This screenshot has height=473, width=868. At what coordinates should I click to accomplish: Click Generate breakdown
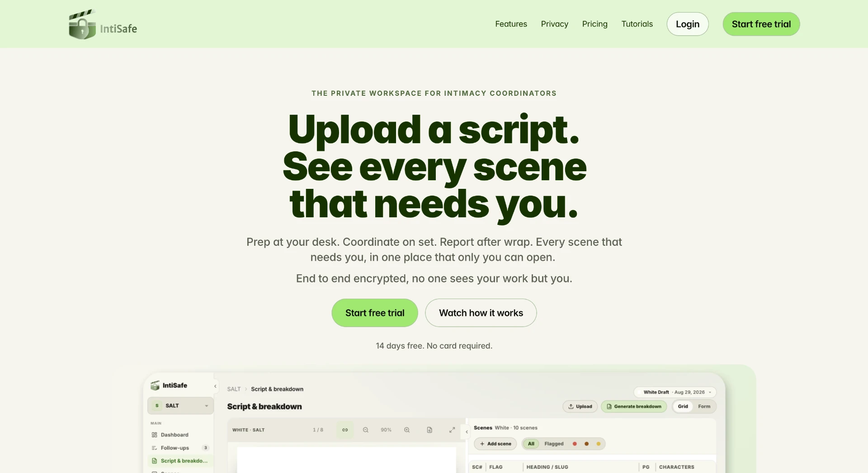634,406
